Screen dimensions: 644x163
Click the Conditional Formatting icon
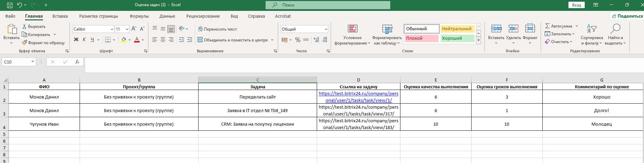click(x=352, y=29)
